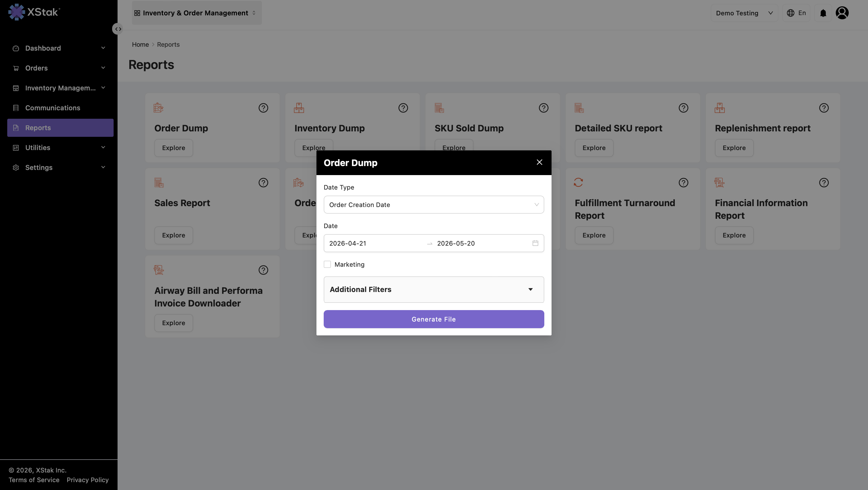Enable the Marketing checkbox
Image resolution: width=868 pixels, height=490 pixels.
click(x=327, y=264)
